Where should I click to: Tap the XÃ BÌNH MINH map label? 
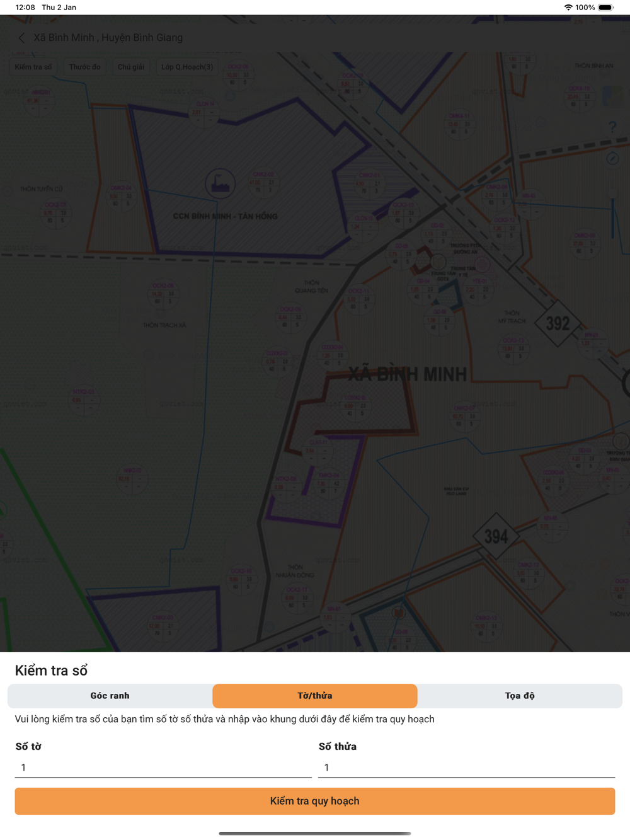408,374
